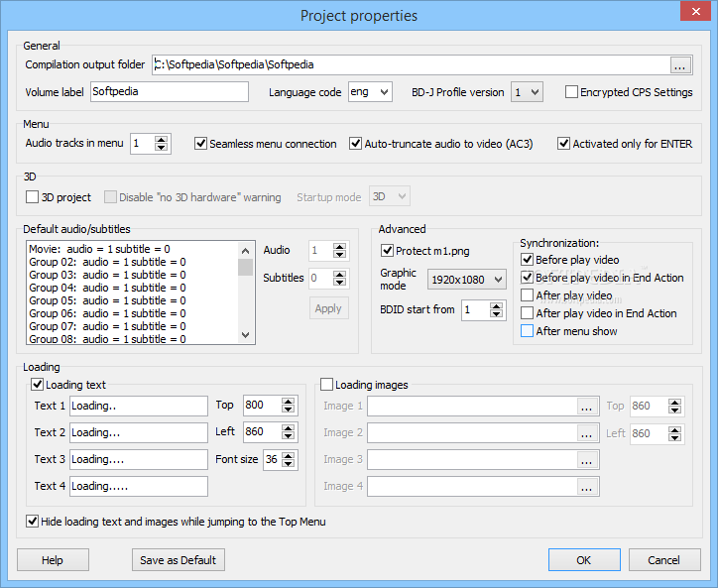
Task: Decrease Loading text Top value 800
Action: (288, 410)
